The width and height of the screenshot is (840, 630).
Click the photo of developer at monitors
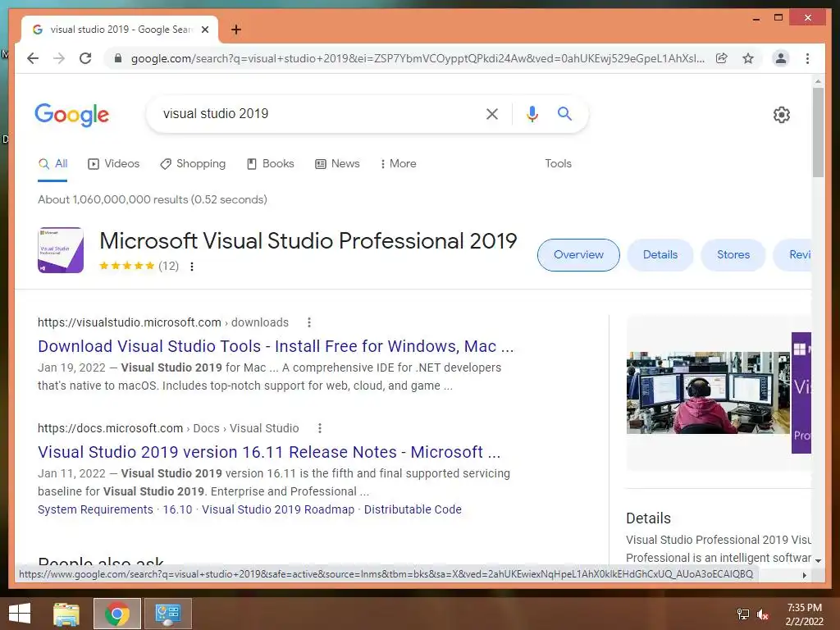point(708,393)
